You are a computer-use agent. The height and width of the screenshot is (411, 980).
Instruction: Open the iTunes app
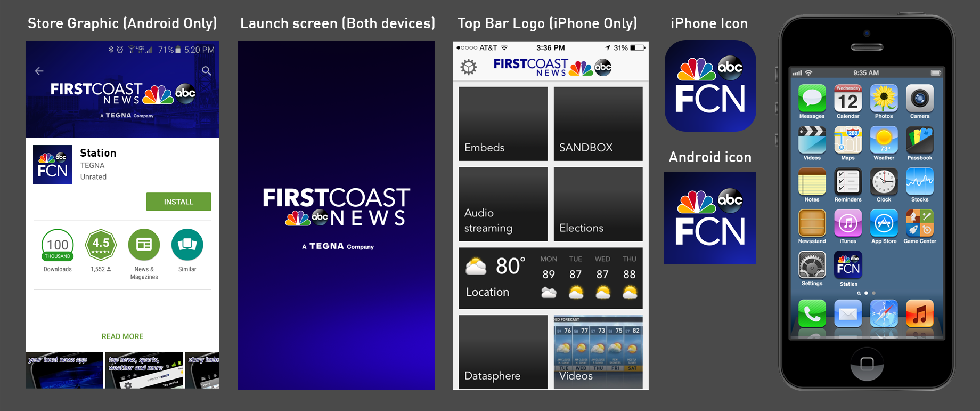(848, 223)
